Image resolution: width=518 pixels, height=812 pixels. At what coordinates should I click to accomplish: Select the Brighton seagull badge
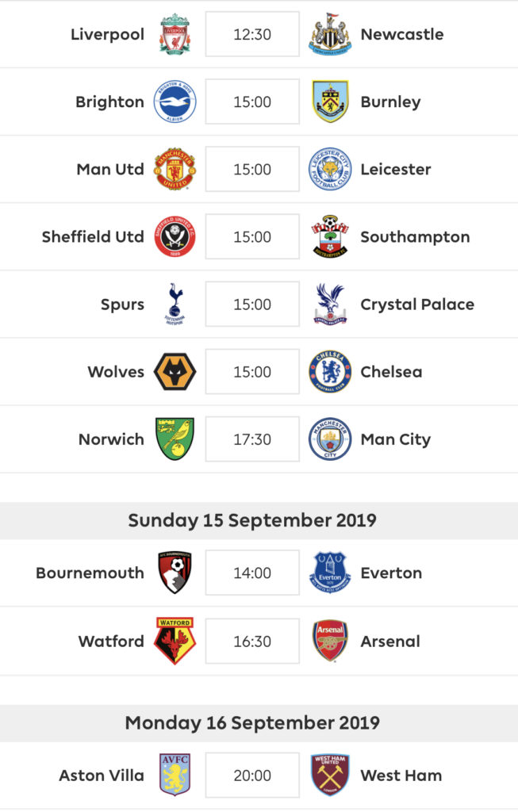pyautogui.click(x=175, y=101)
